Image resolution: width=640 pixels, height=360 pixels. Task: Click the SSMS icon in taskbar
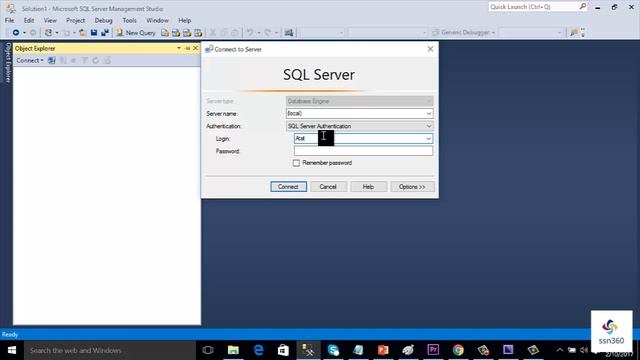click(x=308, y=350)
